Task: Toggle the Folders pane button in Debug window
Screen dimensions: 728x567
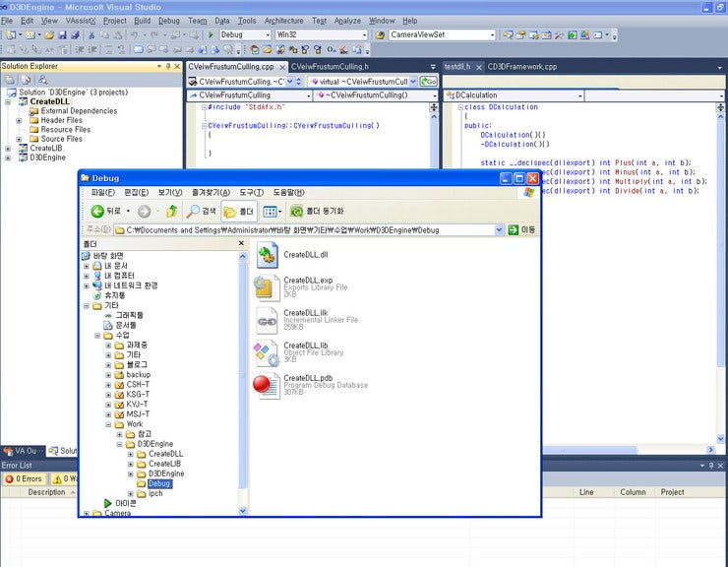Action: [239, 212]
